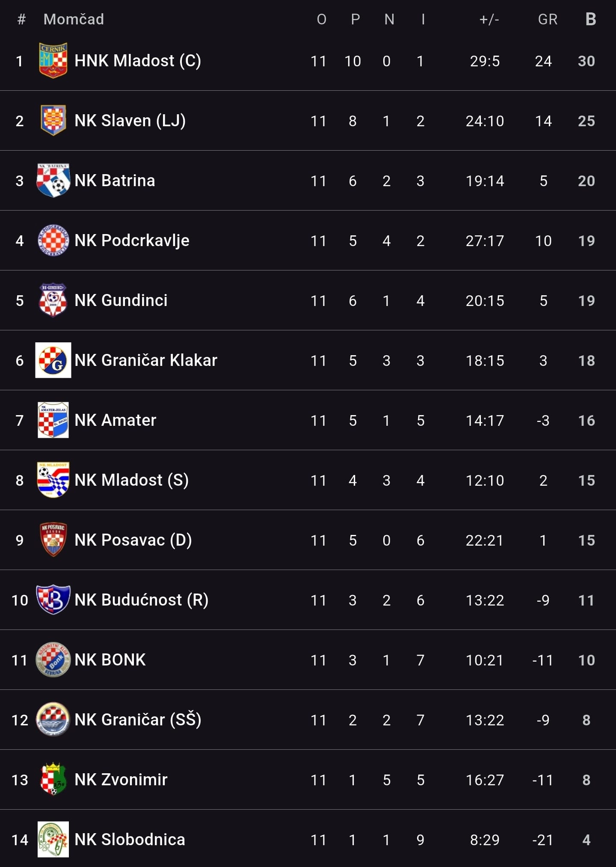Tap the NK BONK round logo
This screenshot has height=867, width=616.
pyautogui.click(x=53, y=659)
